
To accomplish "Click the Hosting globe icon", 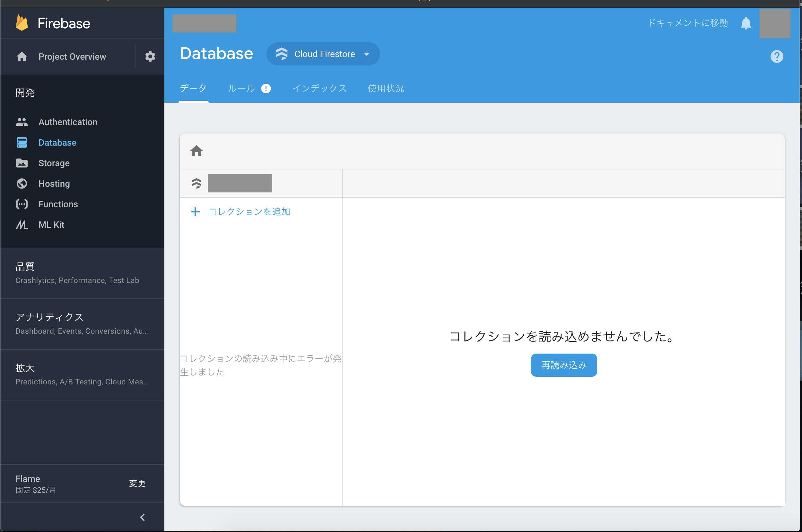I will (x=22, y=184).
